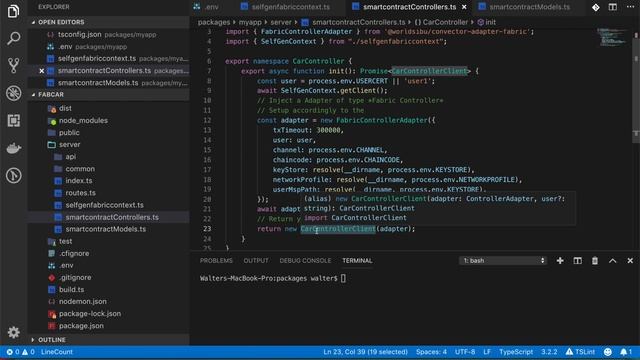Open the Docker view in activity bar
Viewport: 640px width, 360px height.
tap(13, 148)
